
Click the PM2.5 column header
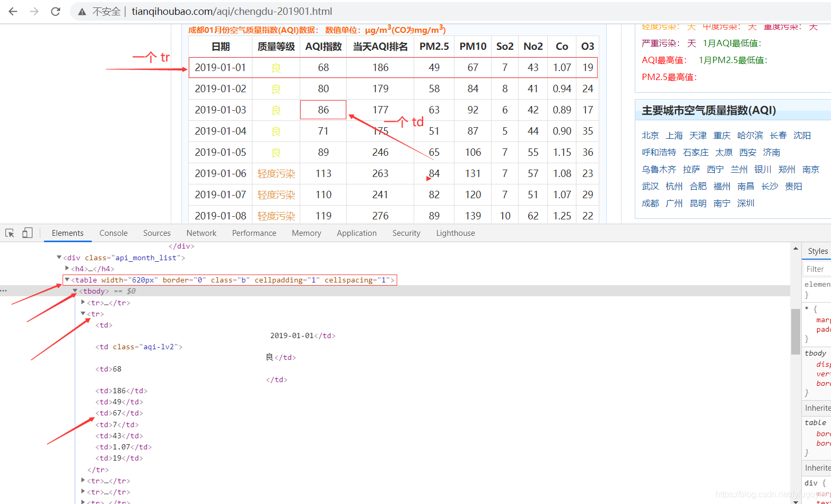tap(434, 46)
